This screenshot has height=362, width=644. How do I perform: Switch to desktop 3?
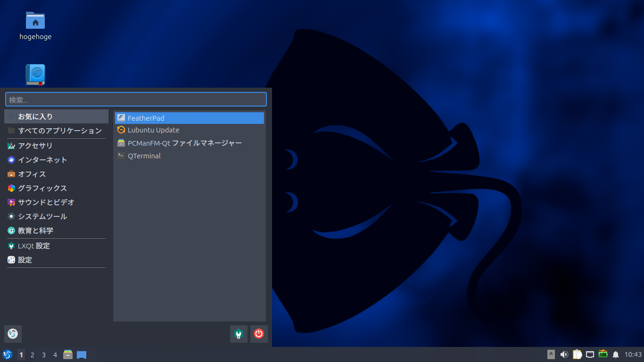coord(44,354)
